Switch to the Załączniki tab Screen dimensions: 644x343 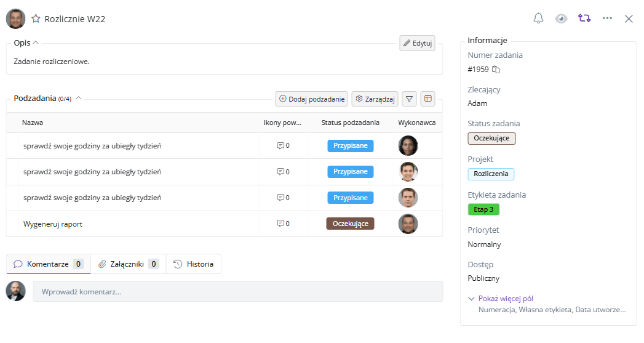click(x=128, y=264)
